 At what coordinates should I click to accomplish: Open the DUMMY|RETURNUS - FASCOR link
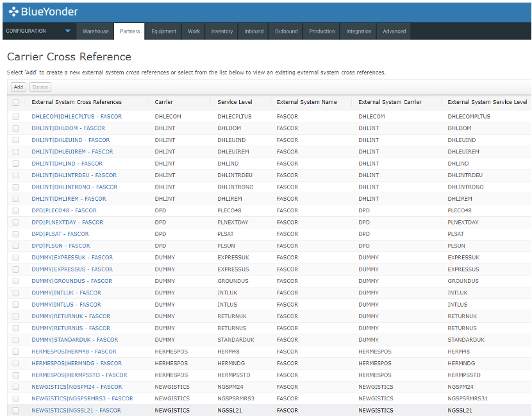tap(71, 328)
